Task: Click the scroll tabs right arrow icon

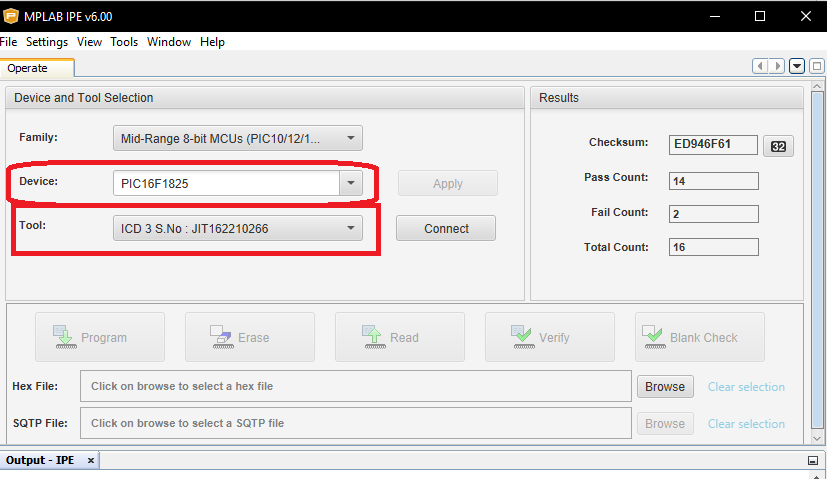Action: point(776,66)
